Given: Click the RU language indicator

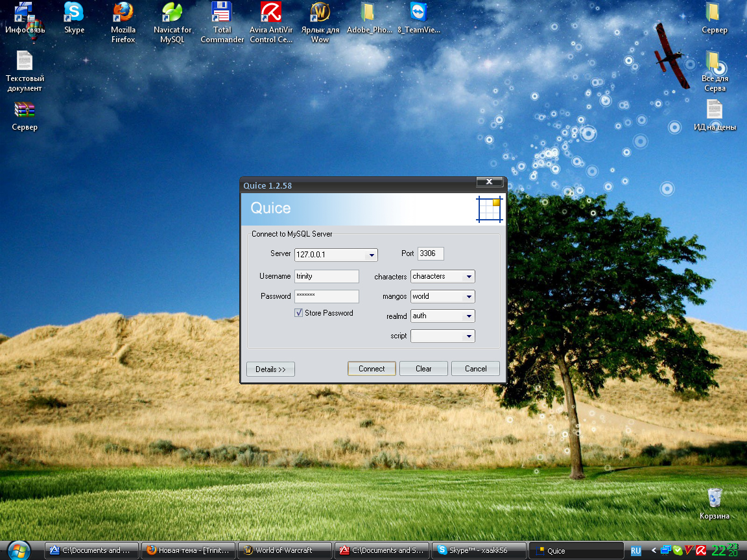Looking at the screenshot, I should 635,551.
